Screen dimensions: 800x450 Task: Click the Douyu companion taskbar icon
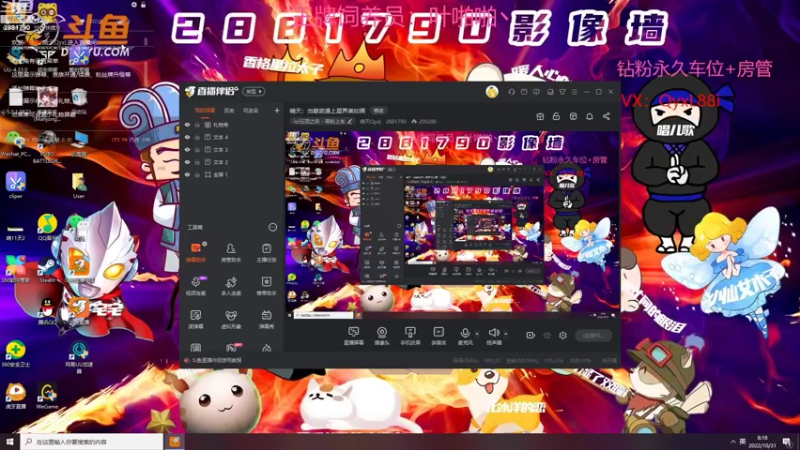pos(175,441)
